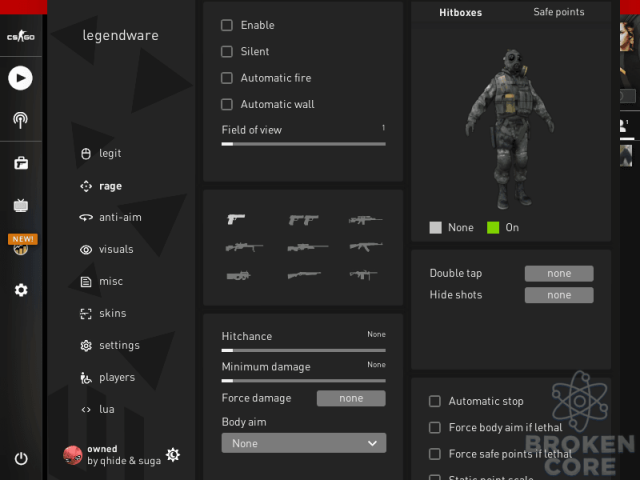The image size is (640, 480).
Task: Click the green On legend swatch
Action: tap(493, 228)
